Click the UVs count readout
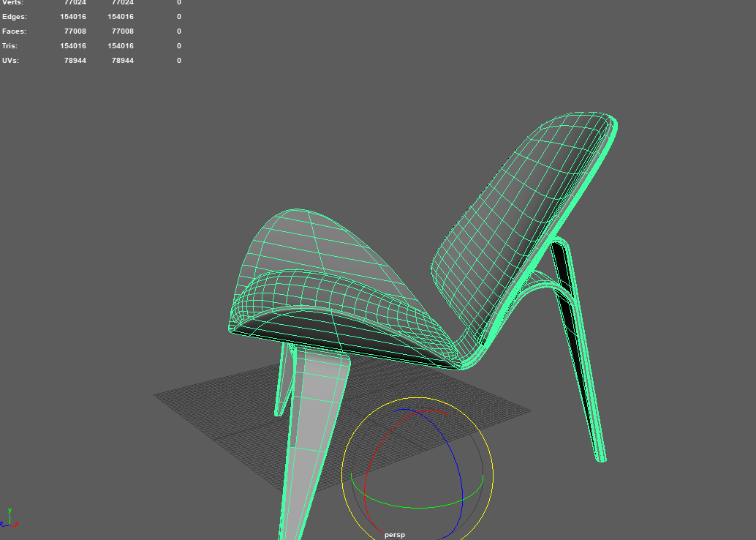The width and height of the screenshot is (756, 540). point(75,60)
